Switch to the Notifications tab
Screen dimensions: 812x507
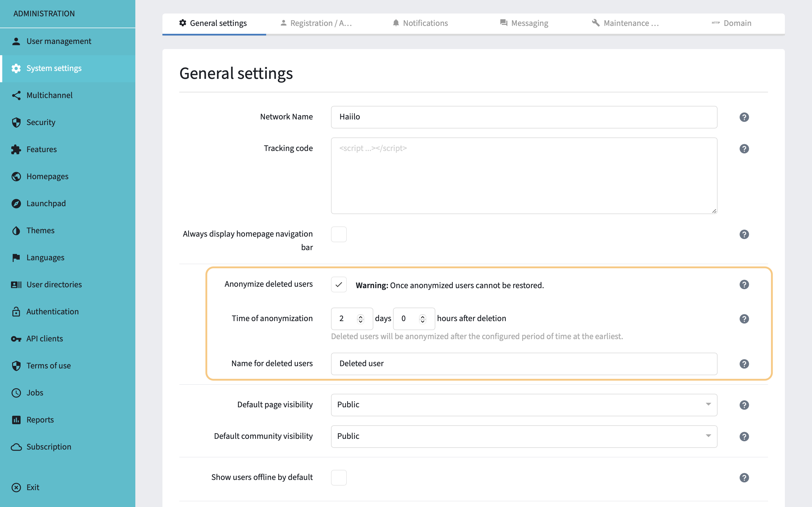(420, 23)
